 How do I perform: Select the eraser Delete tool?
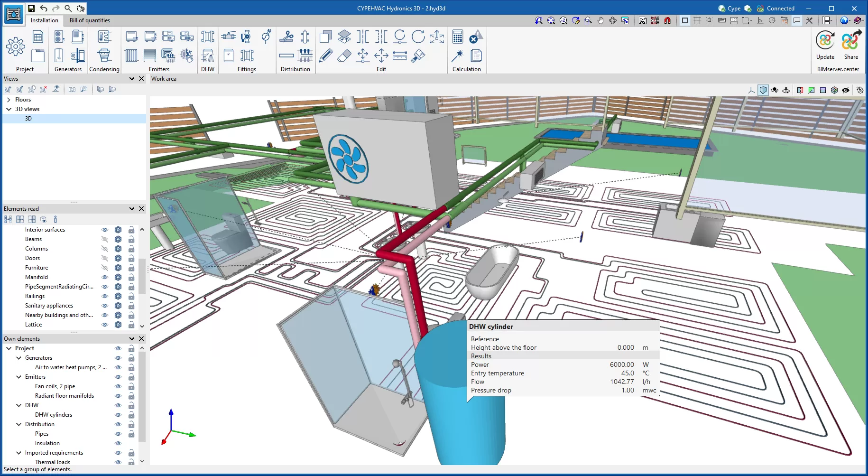click(344, 56)
